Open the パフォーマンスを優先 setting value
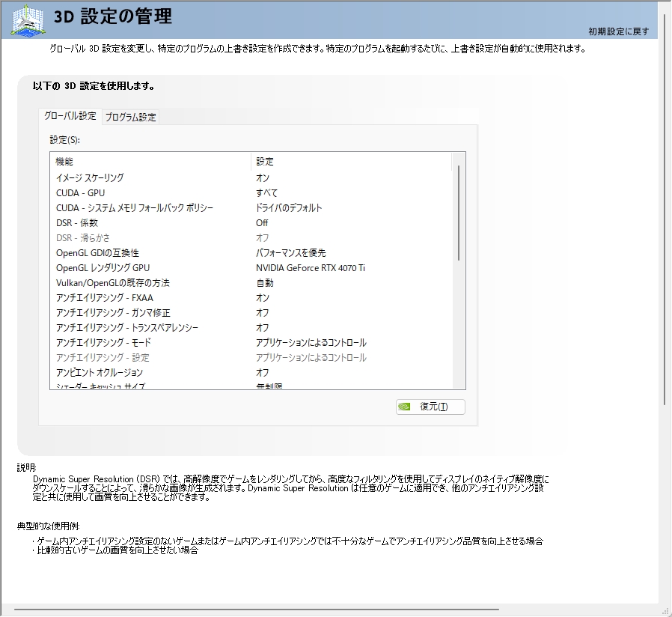The image size is (672, 617). [290, 253]
